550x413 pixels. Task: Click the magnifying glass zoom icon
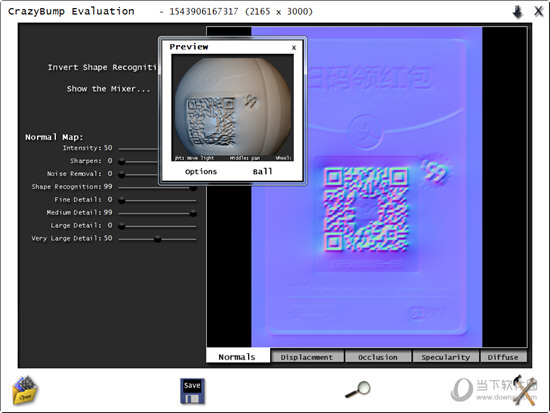358,389
